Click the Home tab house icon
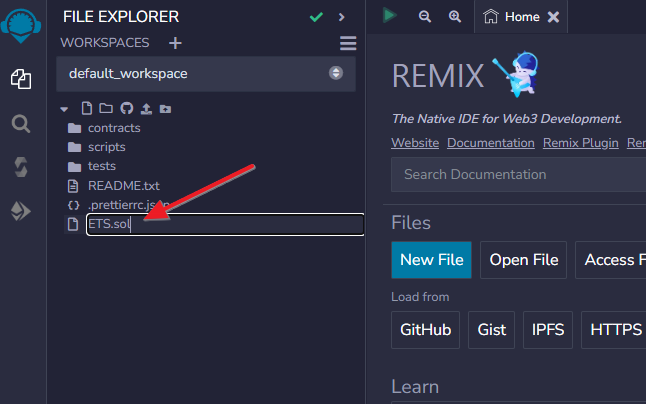The image size is (646, 404). tap(491, 16)
